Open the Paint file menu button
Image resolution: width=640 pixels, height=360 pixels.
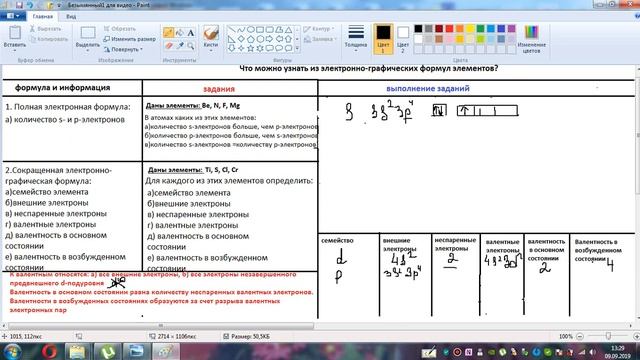13,16
